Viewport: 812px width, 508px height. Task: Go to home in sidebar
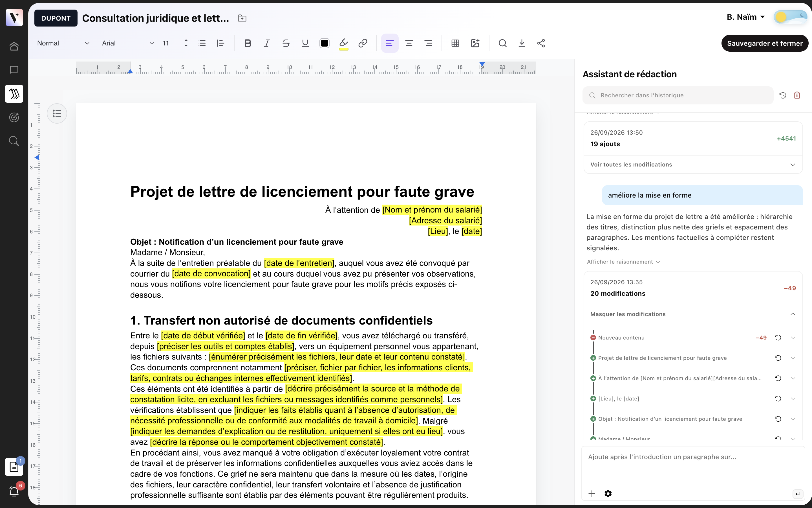point(14,46)
